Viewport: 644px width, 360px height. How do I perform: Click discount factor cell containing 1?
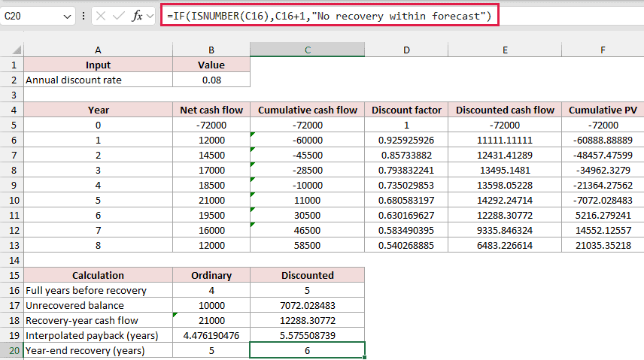click(406, 126)
